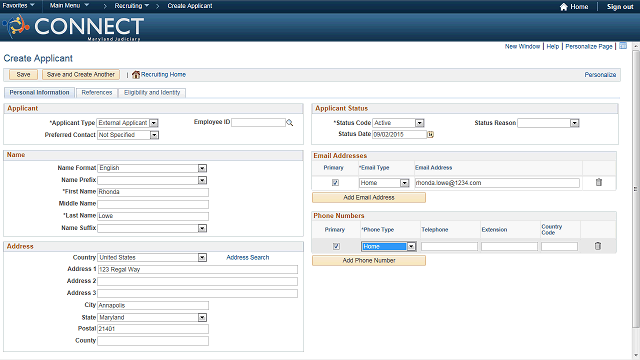The width and height of the screenshot is (640, 360).
Task: Click the Telephone field
Action: (x=449, y=247)
